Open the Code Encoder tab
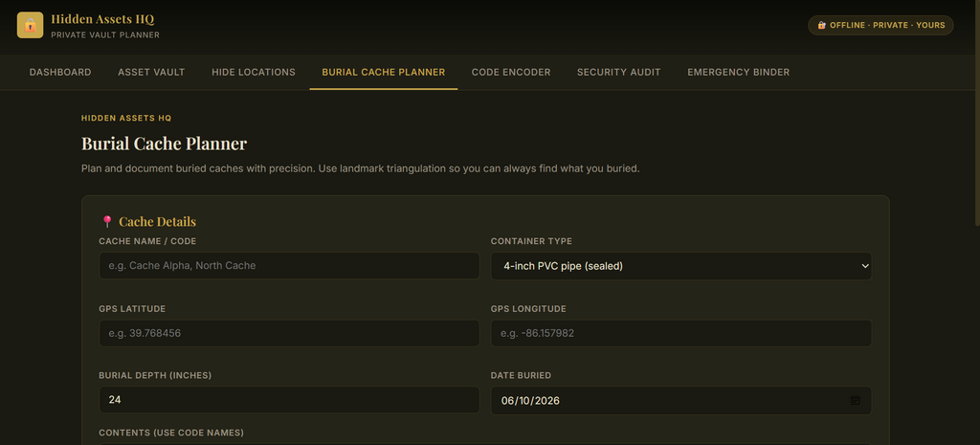Screen dimensions: 980x445 (511, 73)
